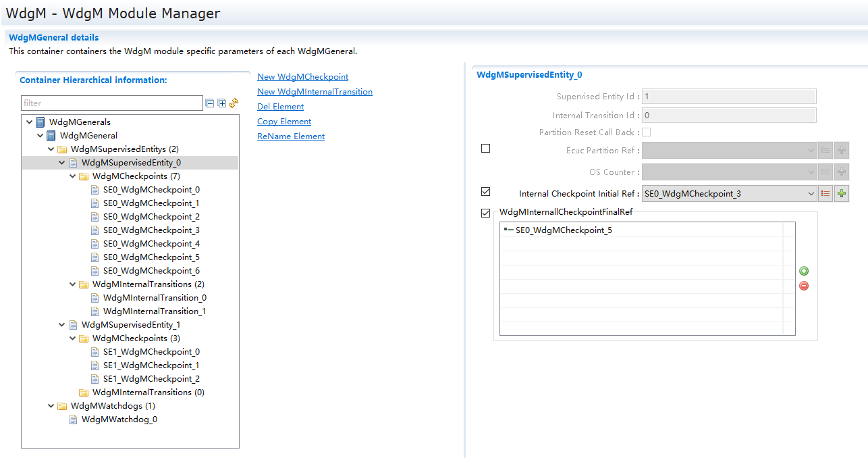Click green plus icon beside Internal Checkpoint Initial Ref
This screenshot has height=458, width=868.
click(841, 194)
